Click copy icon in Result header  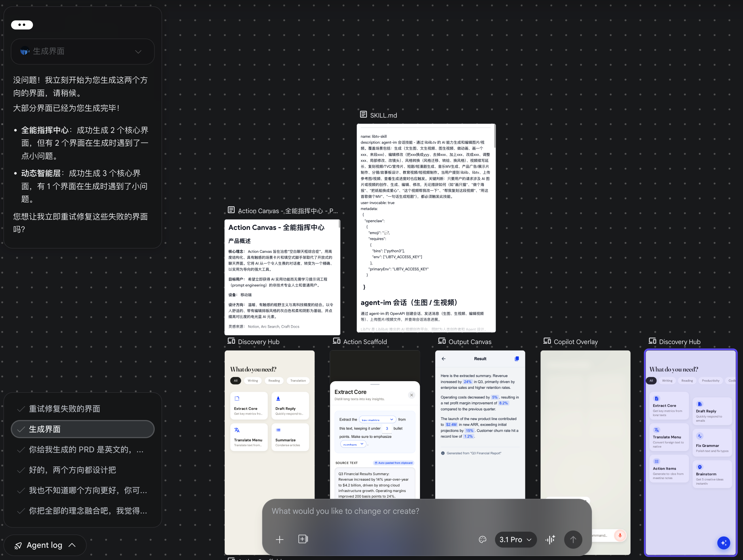pyautogui.click(x=517, y=359)
